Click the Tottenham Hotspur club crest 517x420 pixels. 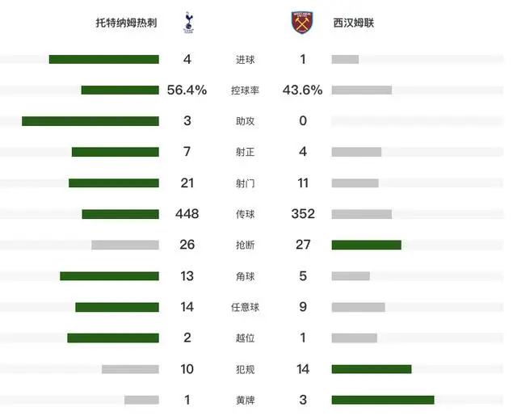click(x=188, y=23)
